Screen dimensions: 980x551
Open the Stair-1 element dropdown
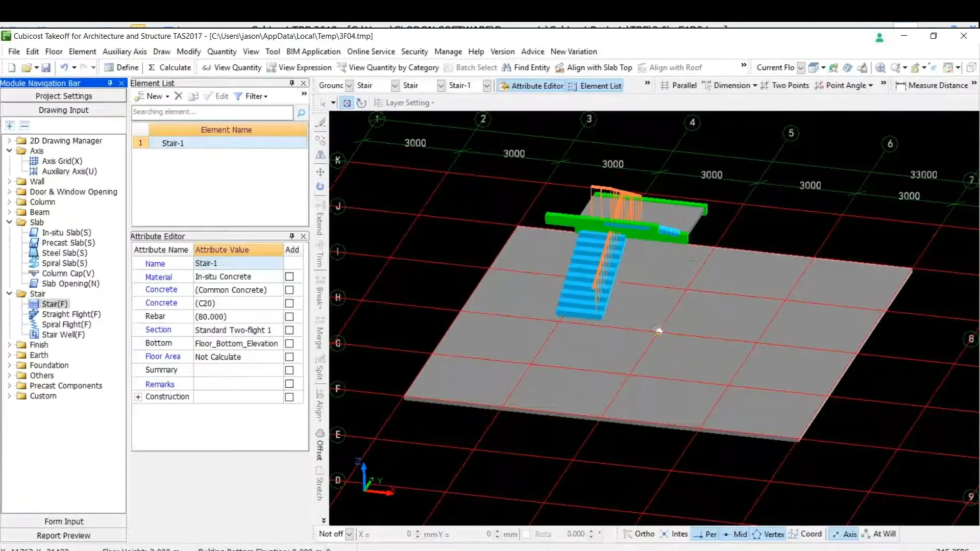486,86
